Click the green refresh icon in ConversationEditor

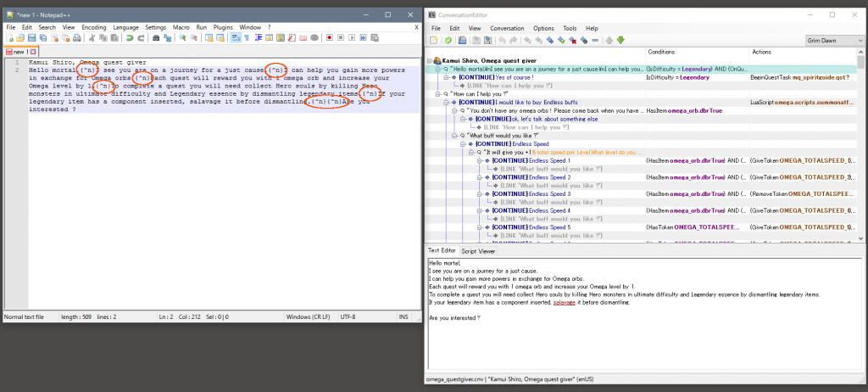448,41
